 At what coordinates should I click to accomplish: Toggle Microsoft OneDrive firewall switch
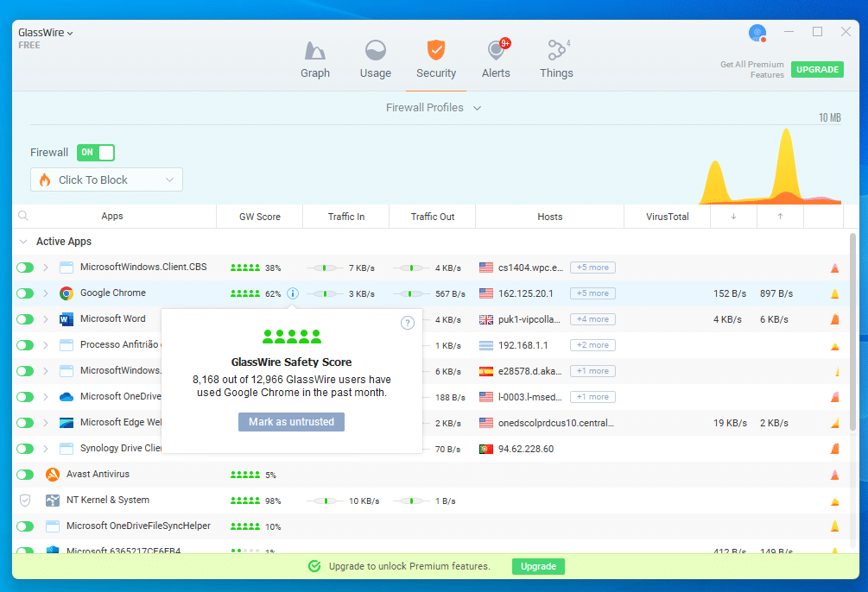coord(25,397)
